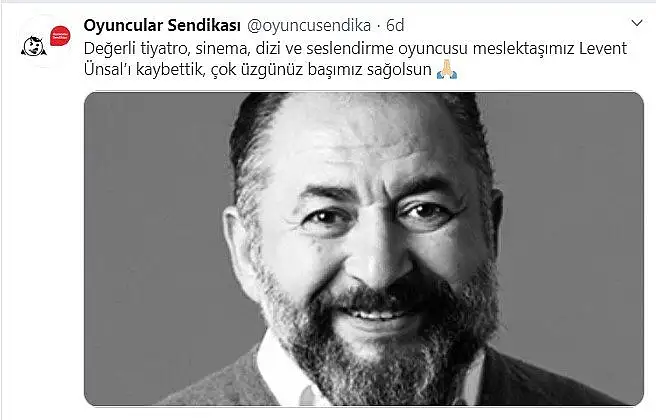The width and height of the screenshot is (656, 420).
Task: Click the word meslektaşımız in the tweet
Action: 524,49
